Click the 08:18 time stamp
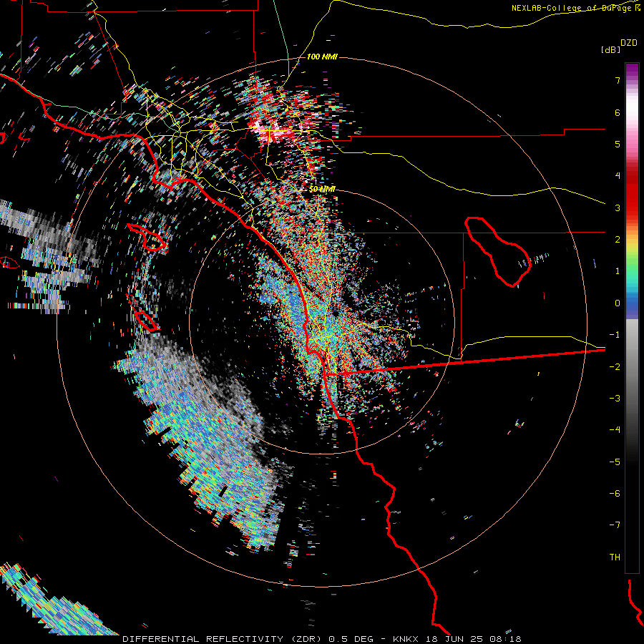The height and width of the screenshot is (644, 644). coord(507,639)
